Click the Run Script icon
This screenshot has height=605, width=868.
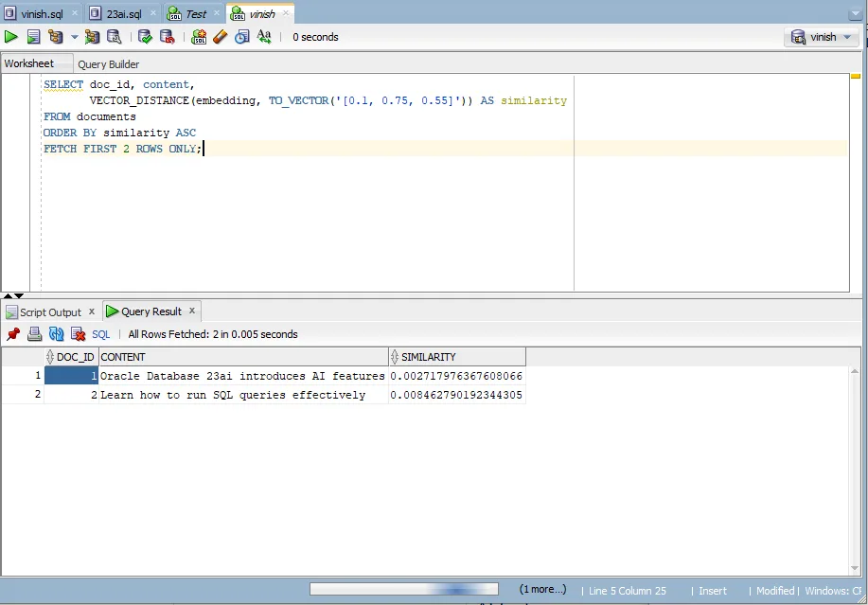pos(33,37)
